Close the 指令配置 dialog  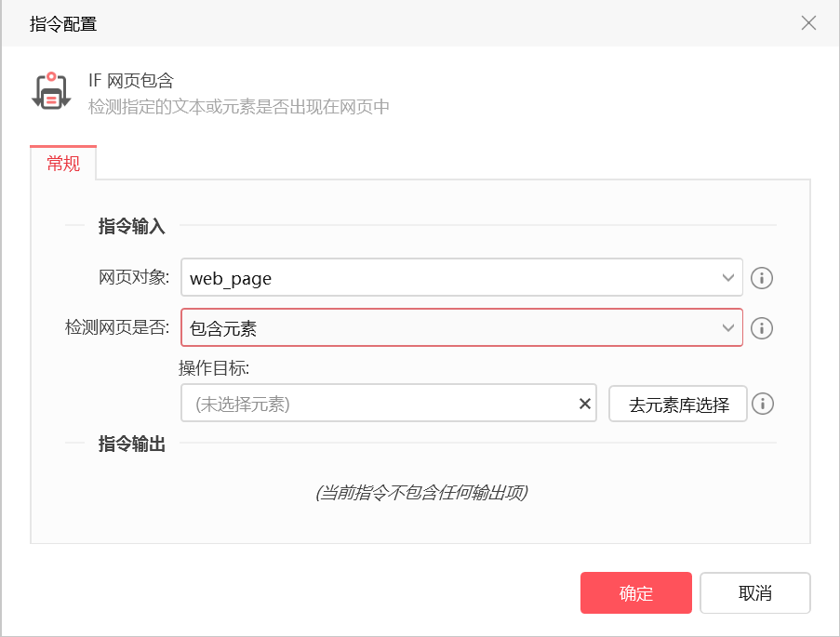808,23
